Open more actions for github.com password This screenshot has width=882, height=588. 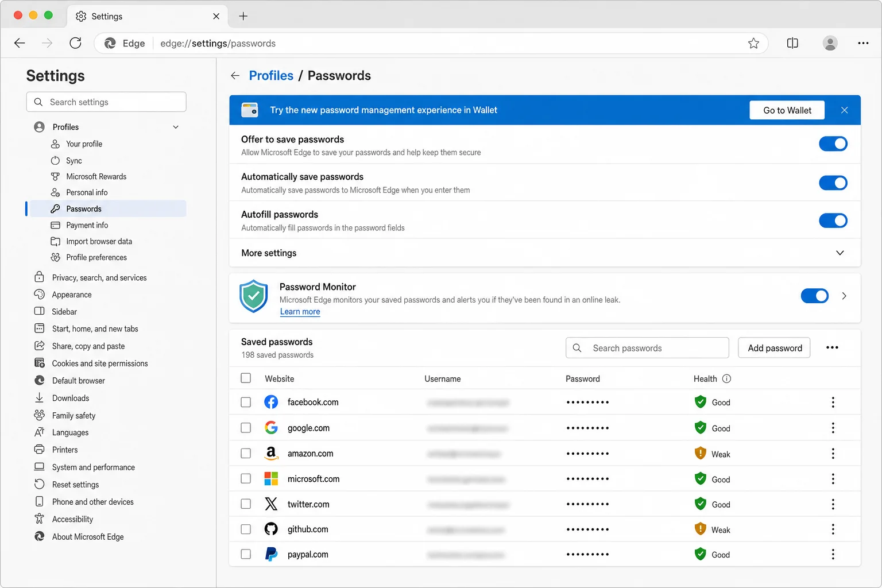(833, 529)
